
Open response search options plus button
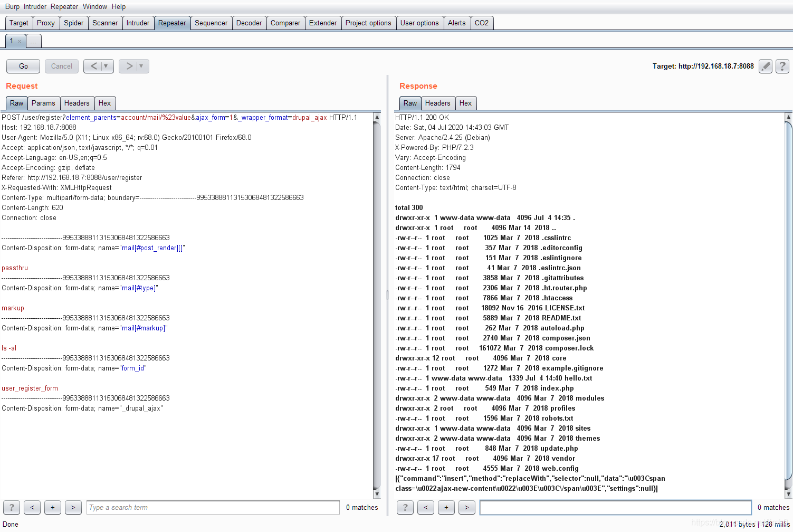click(446, 507)
